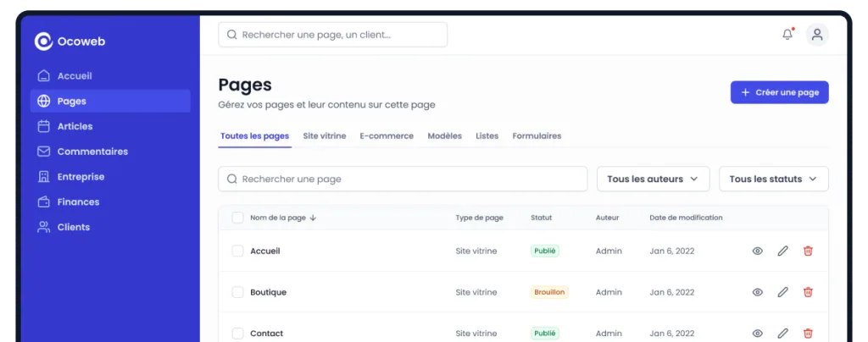Tick the select-all checkbox in table header
The image size is (868, 342).
click(x=237, y=218)
